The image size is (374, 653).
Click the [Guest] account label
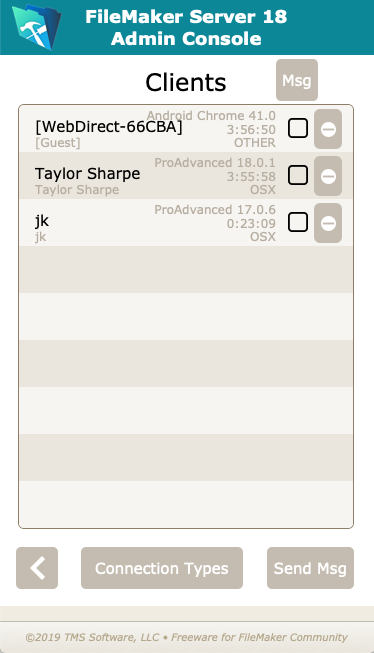tap(57, 143)
